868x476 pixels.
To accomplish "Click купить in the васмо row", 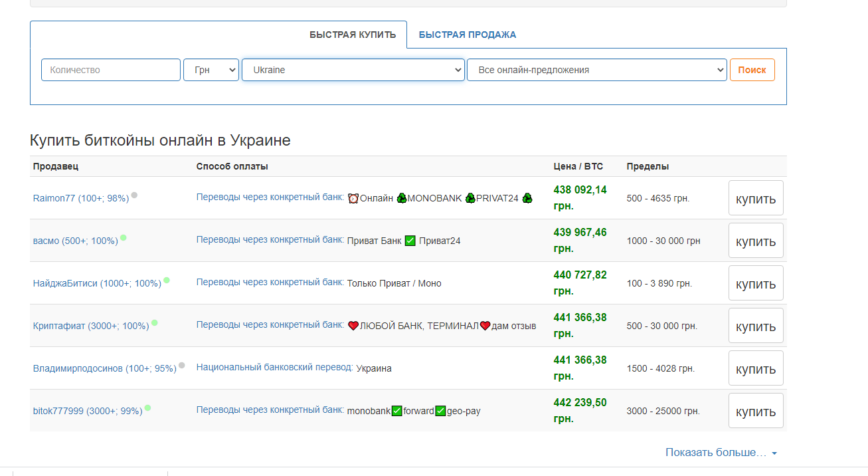I will coord(756,241).
